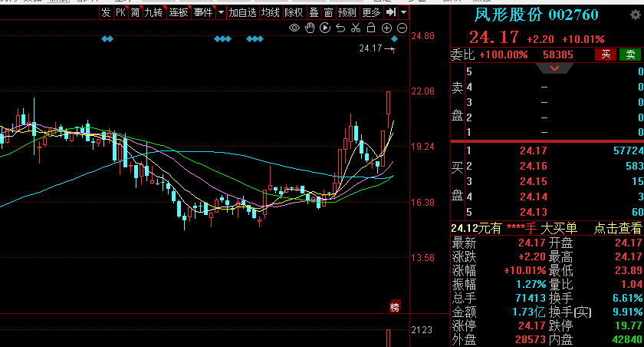Click the rightmost blue diamond event marker
This screenshot has width=644, height=347.
point(394,39)
